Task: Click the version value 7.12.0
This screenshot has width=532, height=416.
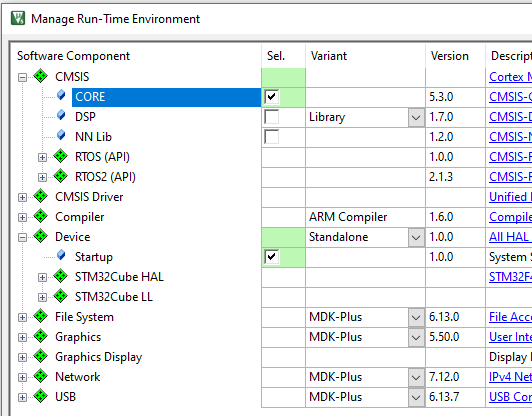Action: coord(444,377)
